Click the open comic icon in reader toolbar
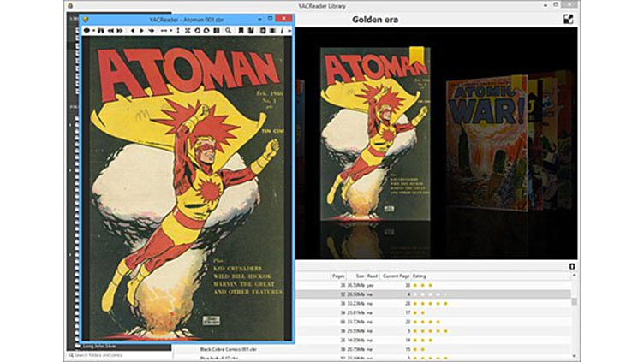This screenshot has width=644, height=362. [86, 31]
